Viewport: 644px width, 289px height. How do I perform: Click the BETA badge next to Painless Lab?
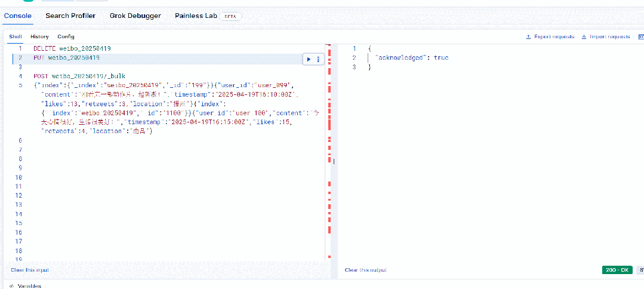coord(230,17)
